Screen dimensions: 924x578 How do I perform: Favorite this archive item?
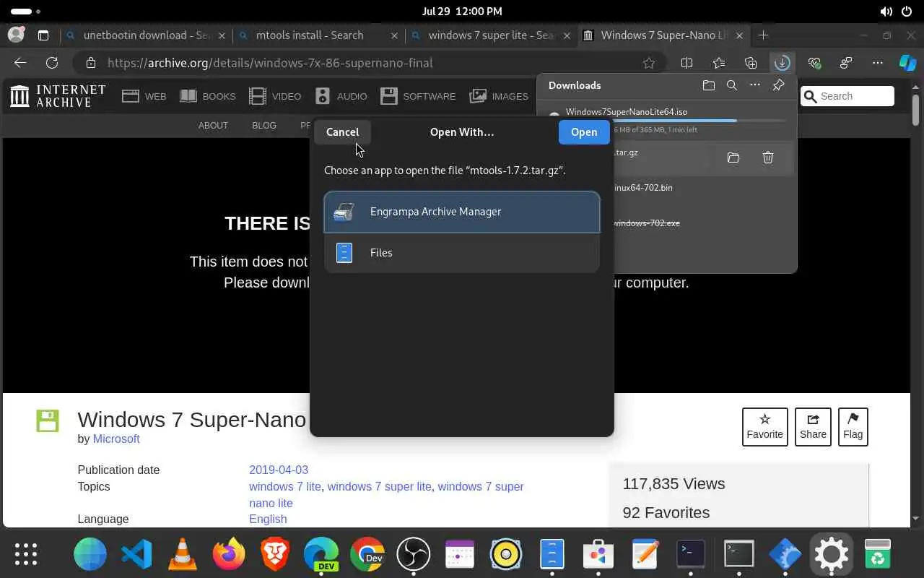(x=764, y=427)
